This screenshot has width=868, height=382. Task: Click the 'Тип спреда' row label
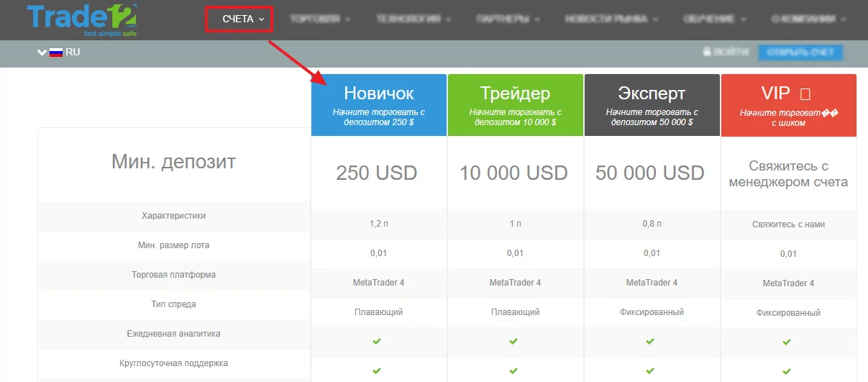pos(174,304)
